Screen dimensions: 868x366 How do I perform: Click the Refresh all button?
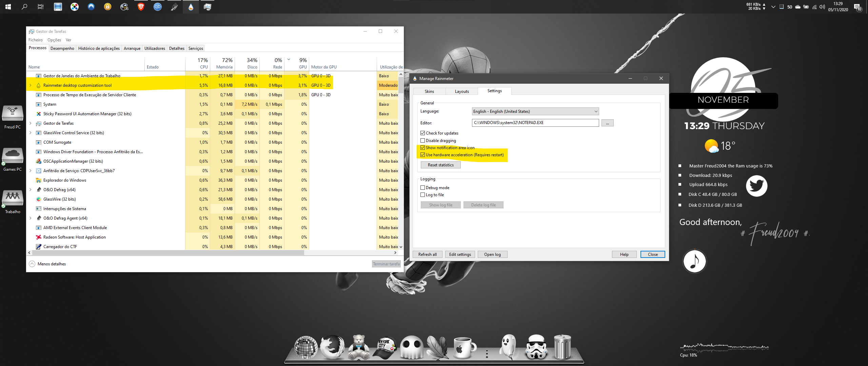coord(427,255)
